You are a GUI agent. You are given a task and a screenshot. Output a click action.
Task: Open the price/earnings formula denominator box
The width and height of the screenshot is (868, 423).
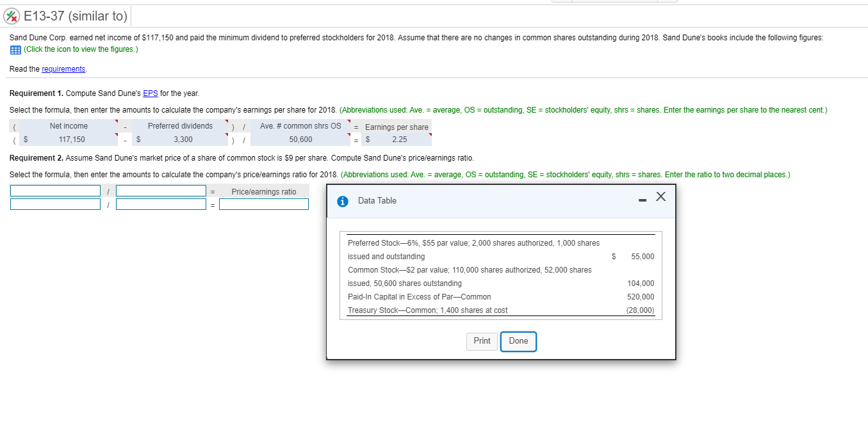tap(161, 191)
